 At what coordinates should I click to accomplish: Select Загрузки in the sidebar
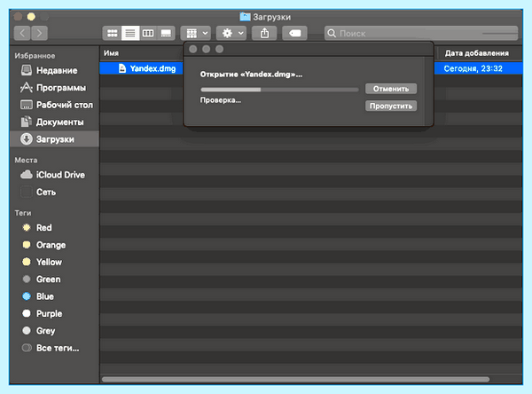(54, 139)
